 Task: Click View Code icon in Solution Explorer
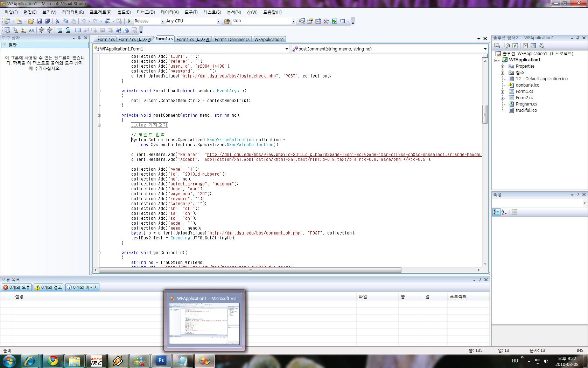pos(525,46)
